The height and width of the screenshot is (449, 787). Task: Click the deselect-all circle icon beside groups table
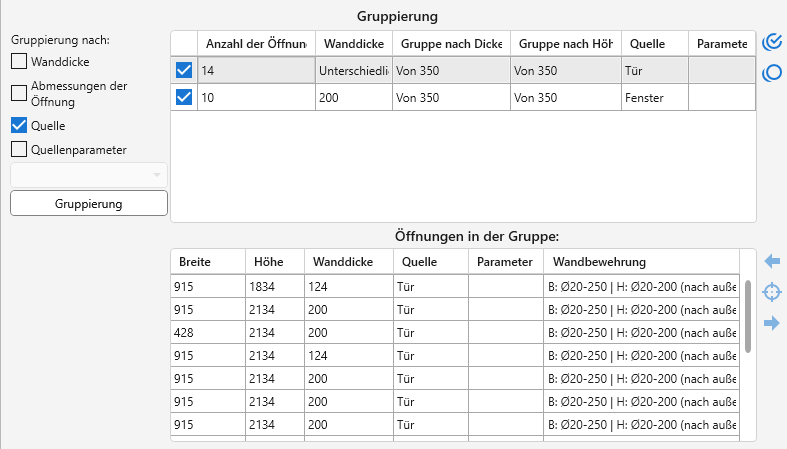click(x=772, y=73)
